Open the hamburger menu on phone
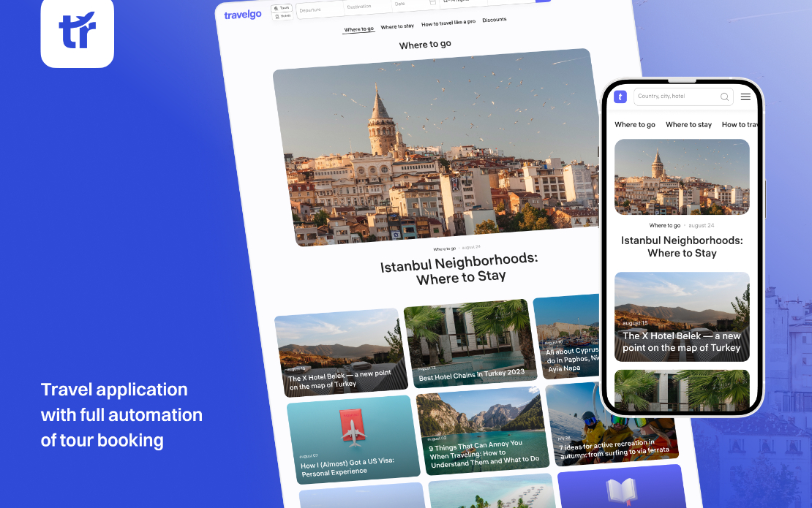Image resolution: width=812 pixels, height=508 pixels. pos(745,96)
